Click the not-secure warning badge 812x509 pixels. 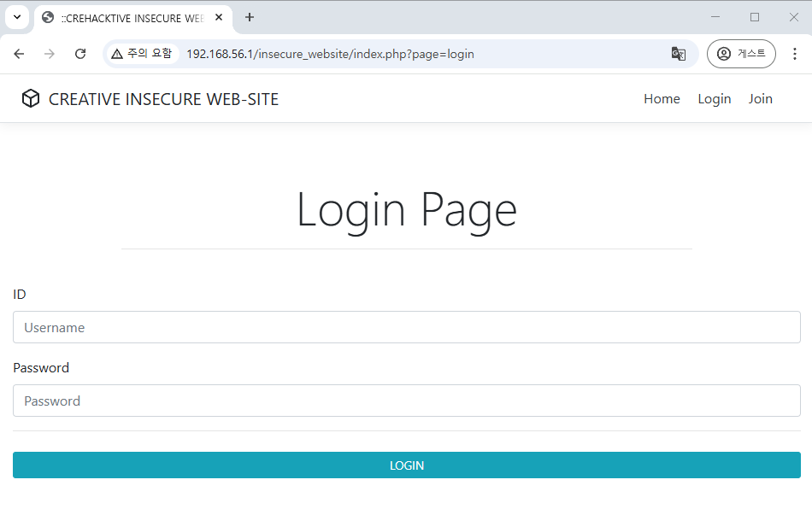tap(142, 53)
